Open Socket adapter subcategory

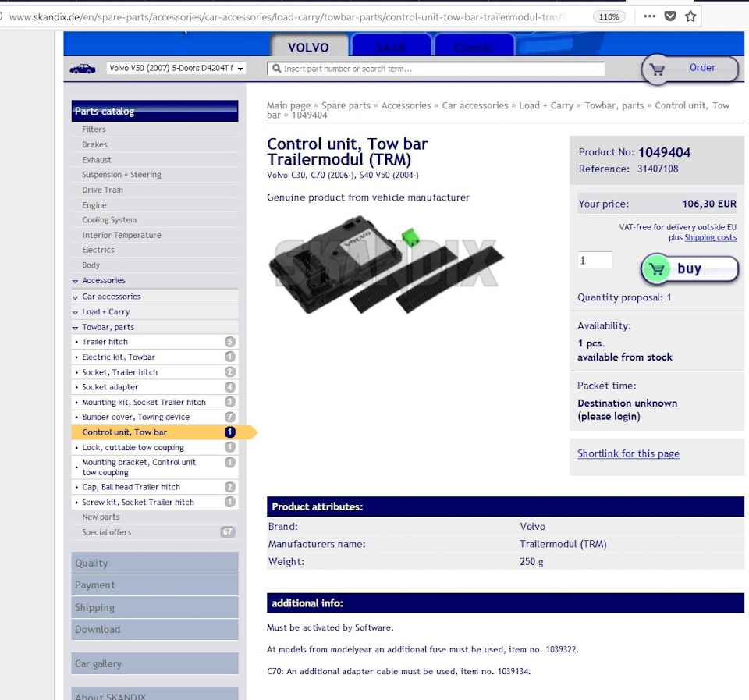(x=154, y=387)
